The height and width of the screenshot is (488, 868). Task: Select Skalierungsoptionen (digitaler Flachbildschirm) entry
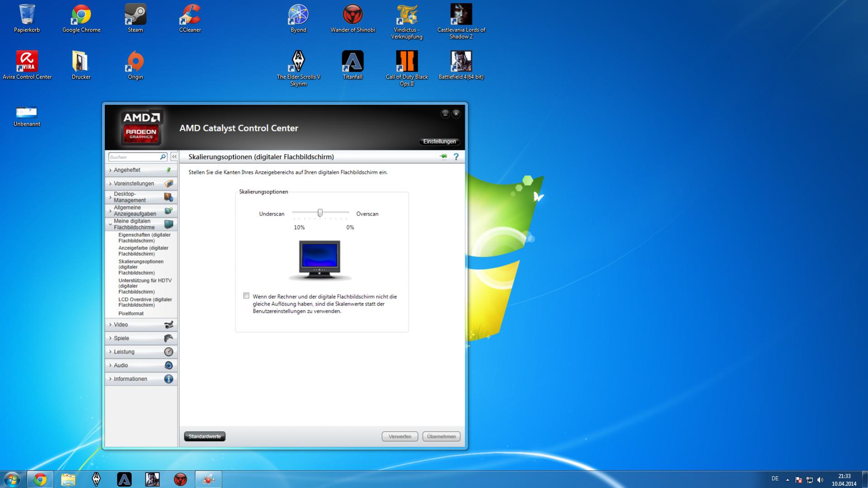tap(141, 267)
